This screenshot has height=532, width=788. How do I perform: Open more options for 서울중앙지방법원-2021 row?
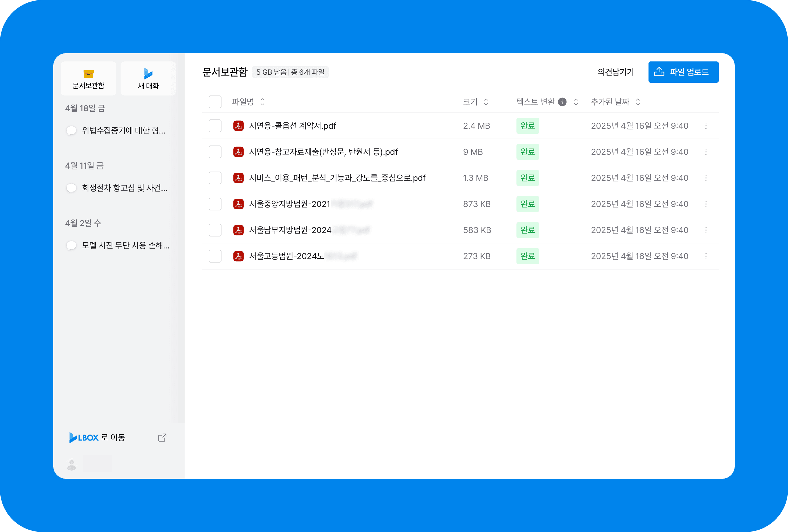click(706, 204)
